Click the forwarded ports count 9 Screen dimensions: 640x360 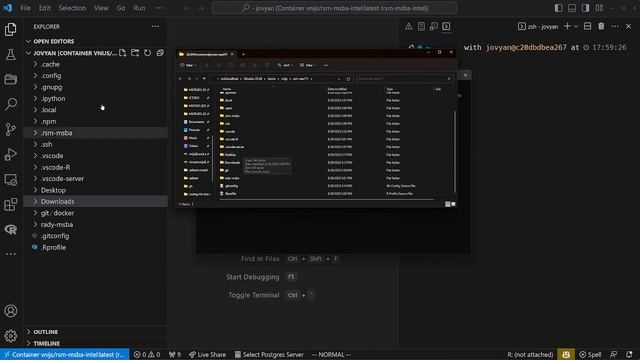click(x=175, y=354)
